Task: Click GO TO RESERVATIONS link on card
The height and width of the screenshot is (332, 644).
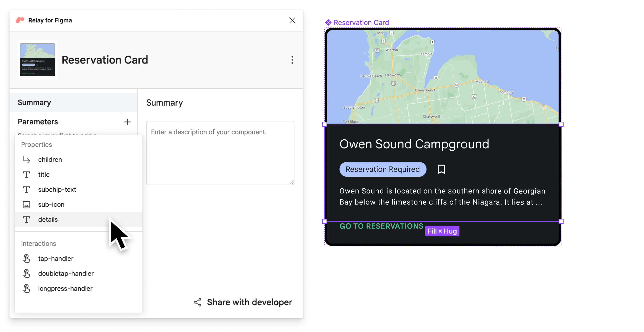Action: pyautogui.click(x=380, y=225)
